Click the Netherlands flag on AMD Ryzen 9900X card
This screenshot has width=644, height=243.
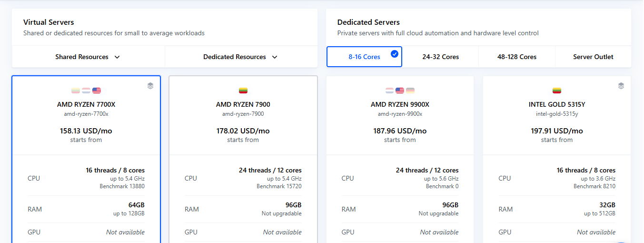[390, 91]
